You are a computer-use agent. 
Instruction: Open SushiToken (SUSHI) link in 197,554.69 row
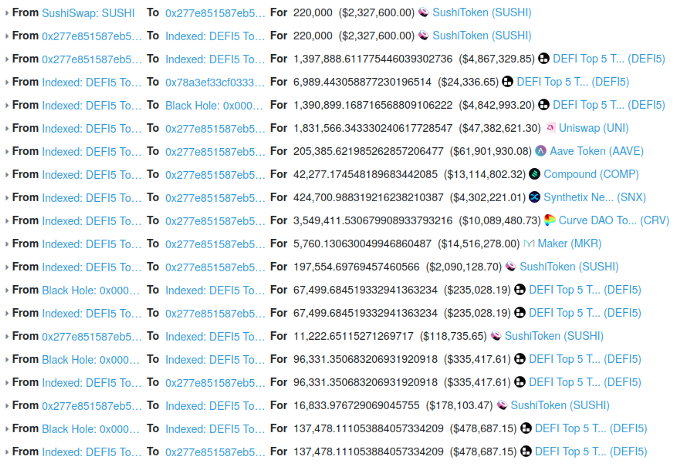(x=569, y=267)
